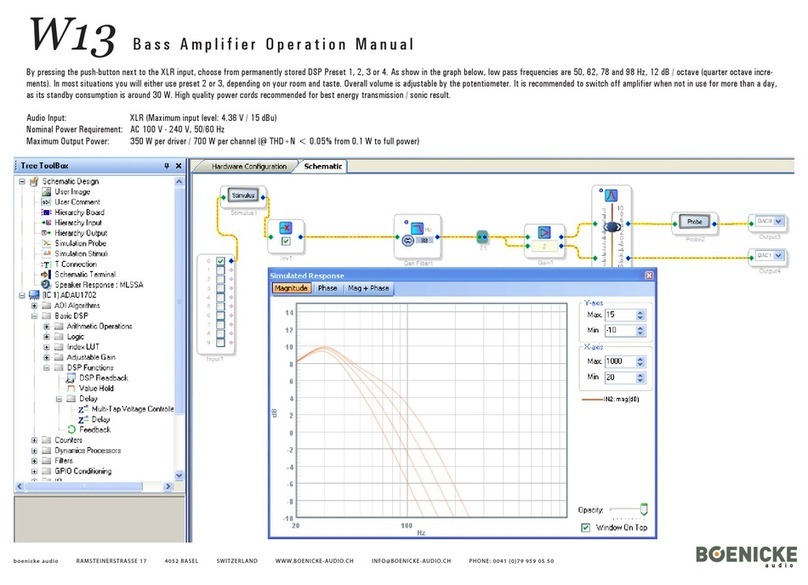This screenshot has height=585, width=808.
Task: Increase the Y-axis Max stepper
Action: (640, 312)
